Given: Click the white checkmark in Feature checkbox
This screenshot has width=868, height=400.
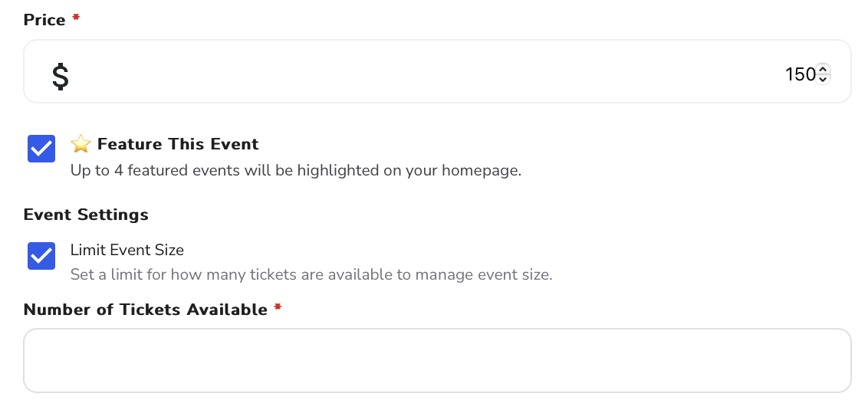Looking at the screenshot, I should [x=41, y=148].
